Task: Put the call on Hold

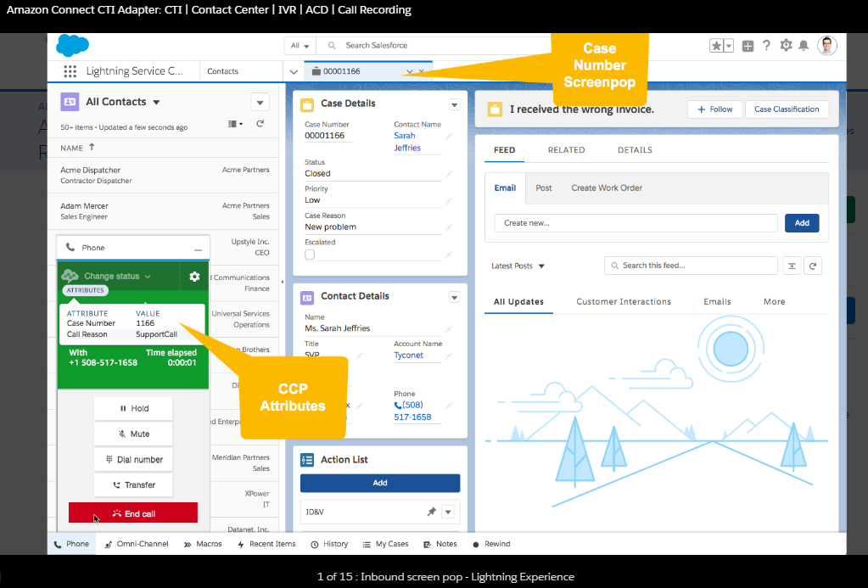Action: pyautogui.click(x=133, y=409)
